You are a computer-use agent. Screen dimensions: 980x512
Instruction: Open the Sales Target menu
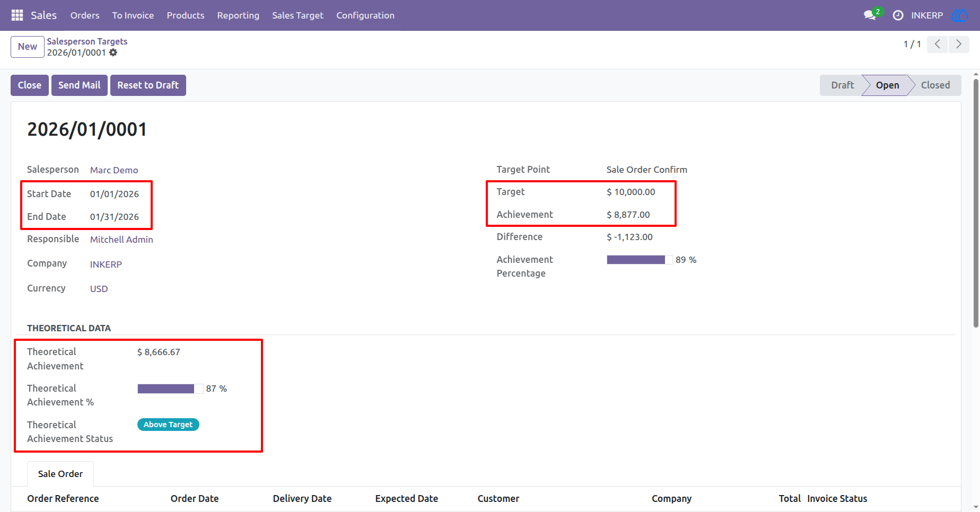coord(297,15)
